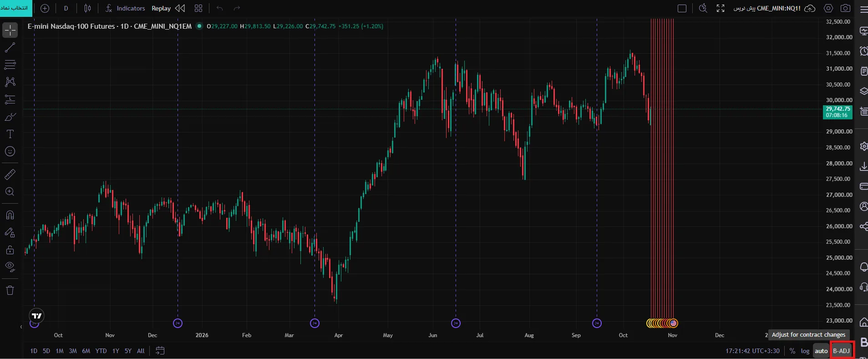Open the 17:21:42 UTC+3:30 timezone menu
This screenshot has width=868, height=359.
753,351
